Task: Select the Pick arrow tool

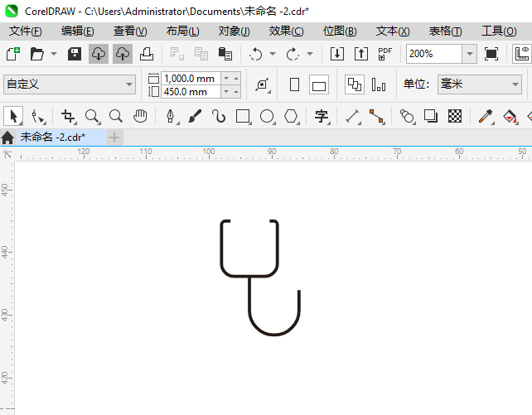Action: click(13, 116)
